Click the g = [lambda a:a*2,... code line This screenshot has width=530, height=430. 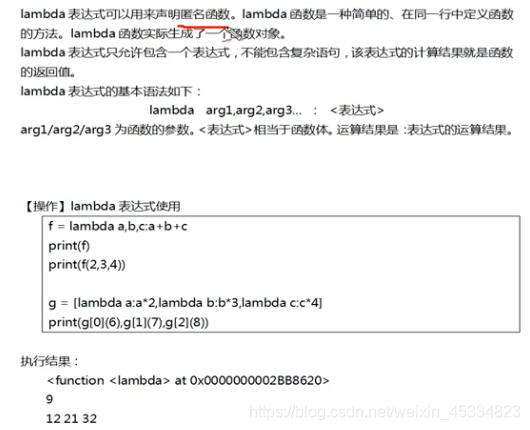[185, 303]
